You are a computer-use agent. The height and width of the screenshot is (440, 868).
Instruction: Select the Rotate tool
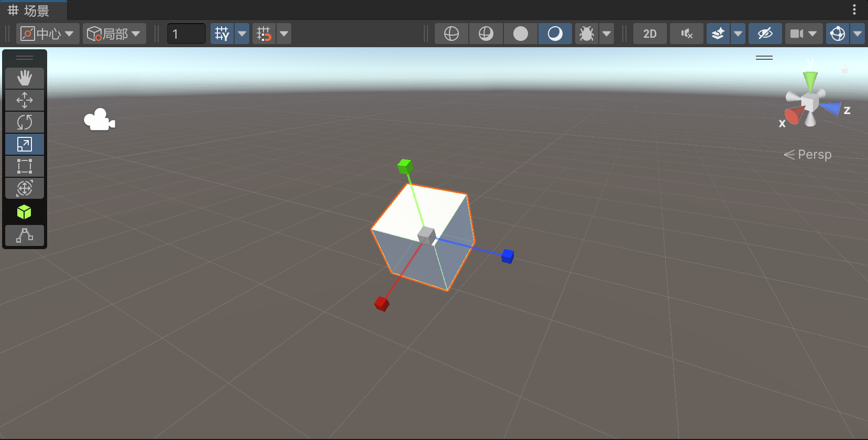pyautogui.click(x=25, y=122)
